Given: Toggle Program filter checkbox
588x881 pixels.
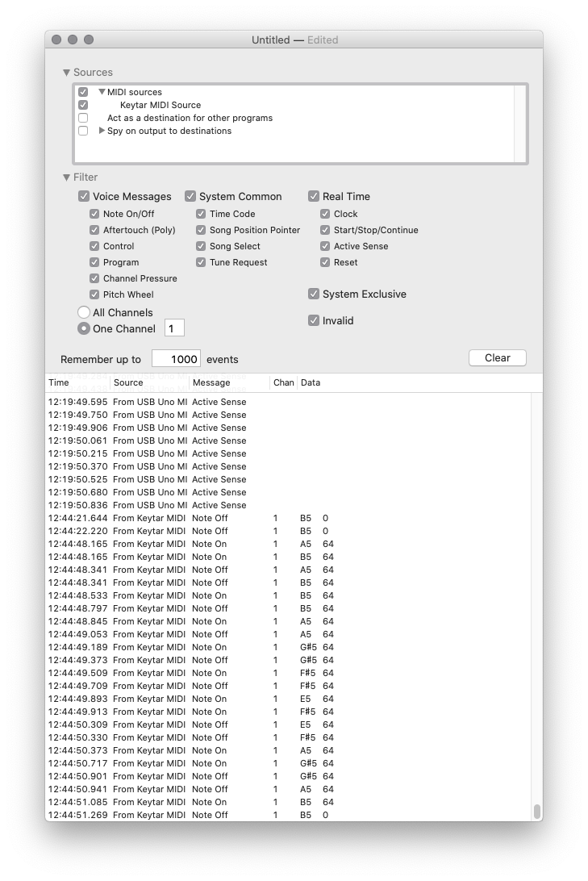Looking at the screenshot, I should coord(94,262).
